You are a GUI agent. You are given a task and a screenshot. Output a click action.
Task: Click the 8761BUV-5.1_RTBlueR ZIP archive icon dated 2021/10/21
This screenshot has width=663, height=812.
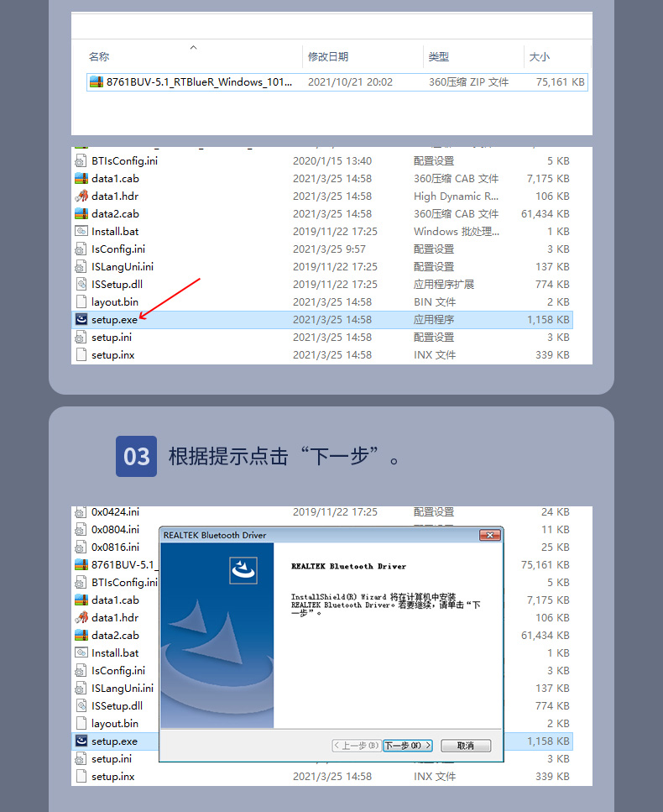pos(97,81)
